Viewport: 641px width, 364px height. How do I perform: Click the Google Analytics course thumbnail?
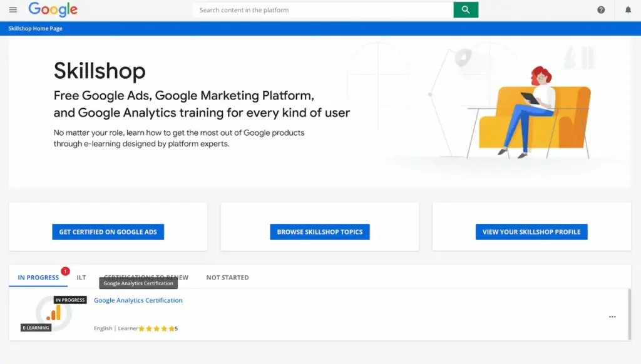click(x=54, y=313)
